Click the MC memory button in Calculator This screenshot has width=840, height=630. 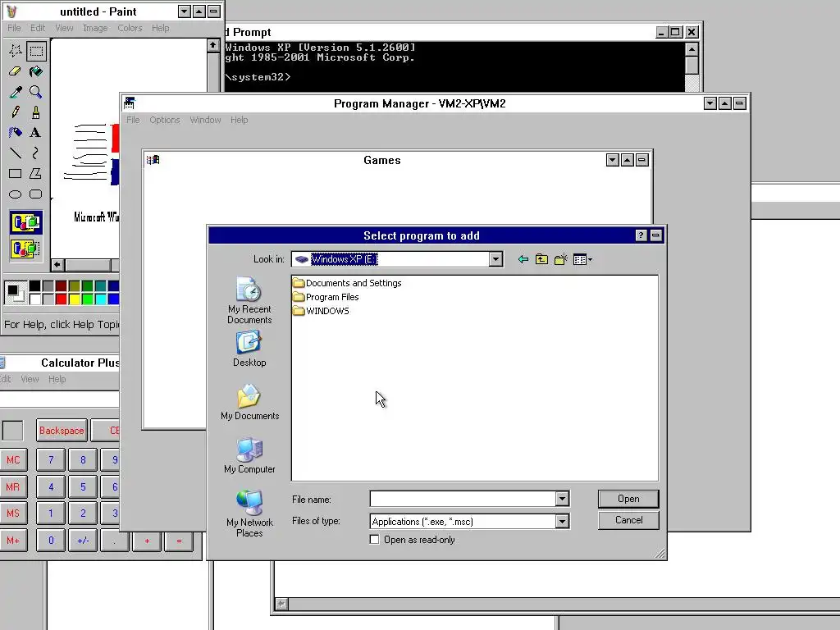coord(13,460)
